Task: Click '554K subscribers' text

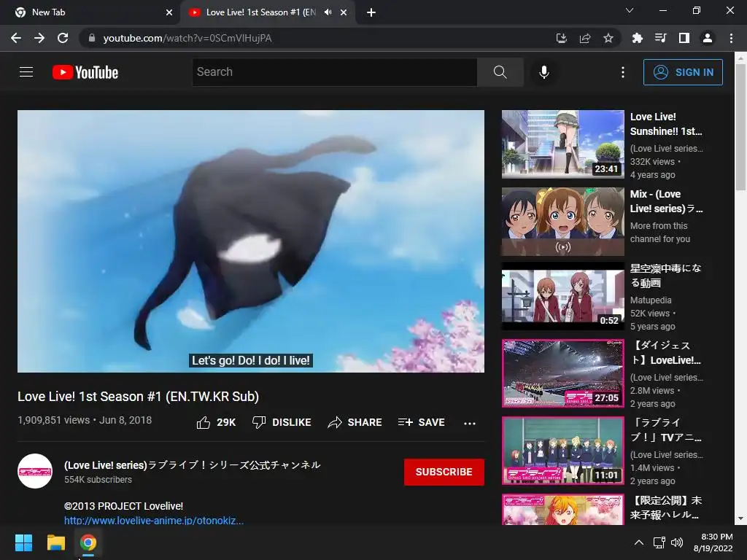Action: click(98, 480)
